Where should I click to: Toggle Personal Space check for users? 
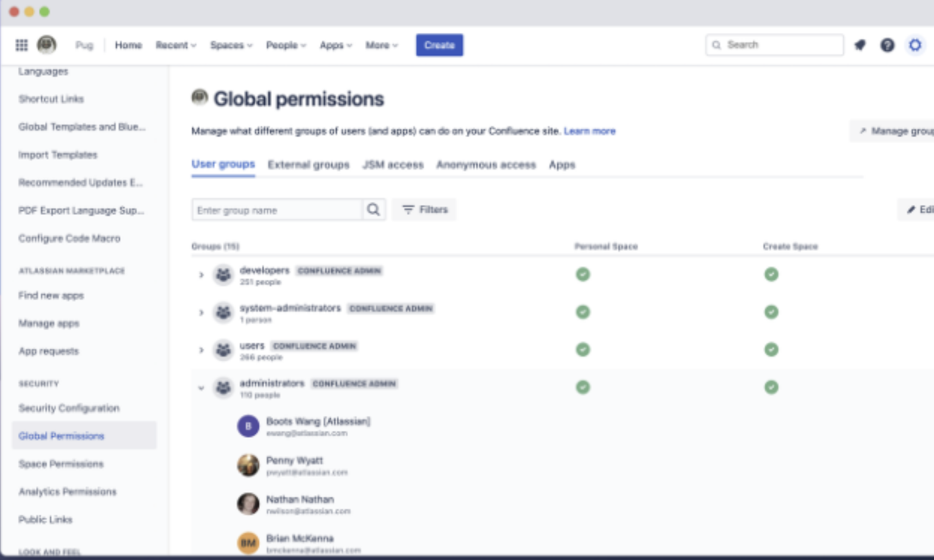coord(582,350)
